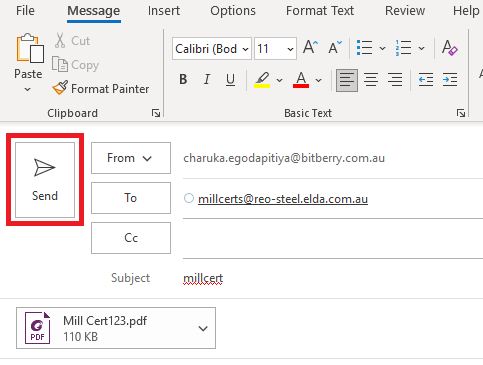Select the Format Painter tool
This screenshot has width=483, height=365.
[101, 89]
